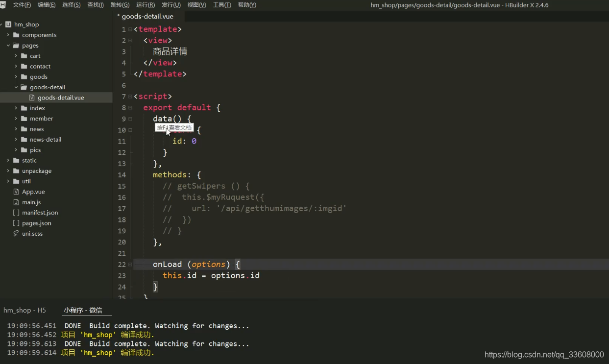This screenshot has height=364, width=609.
Task: Click the main.js file icon
Action: pos(16,202)
